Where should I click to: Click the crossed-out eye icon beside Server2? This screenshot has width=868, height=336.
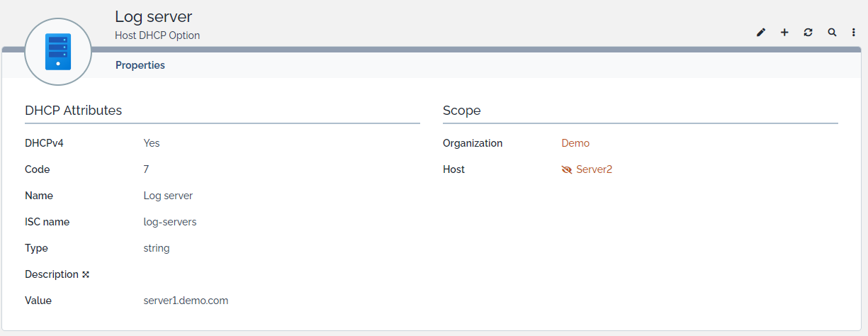click(566, 170)
